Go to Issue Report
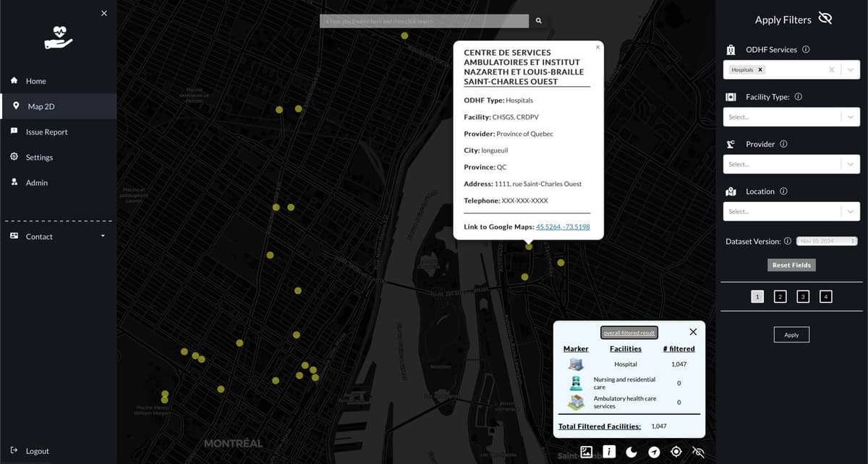The image size is (868, 464). pyautogui.click(x=46, y=132)
